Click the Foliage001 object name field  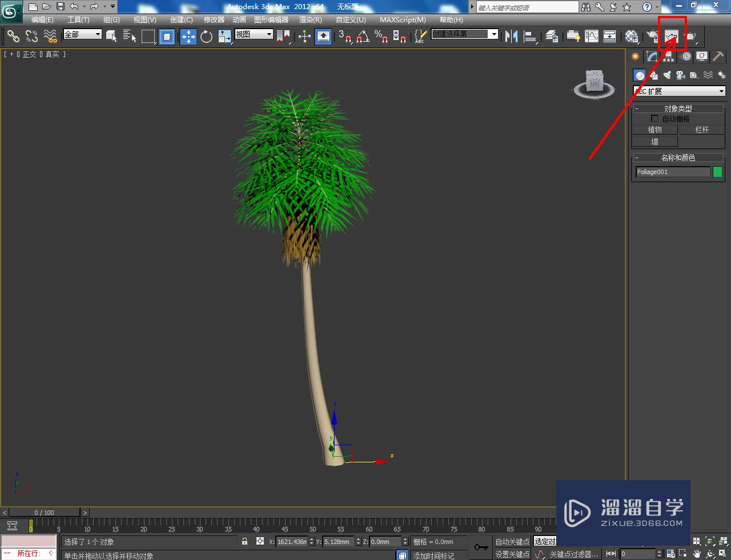click(x=673, y=172)
